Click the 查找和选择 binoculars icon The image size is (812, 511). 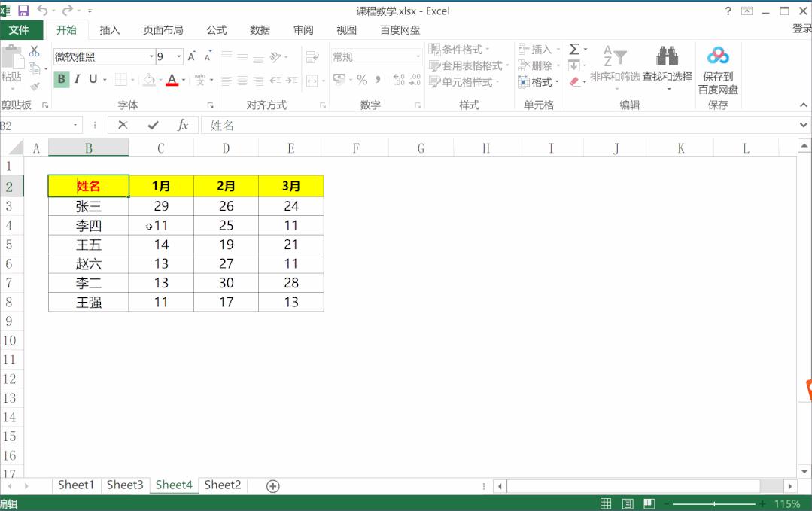668,56
